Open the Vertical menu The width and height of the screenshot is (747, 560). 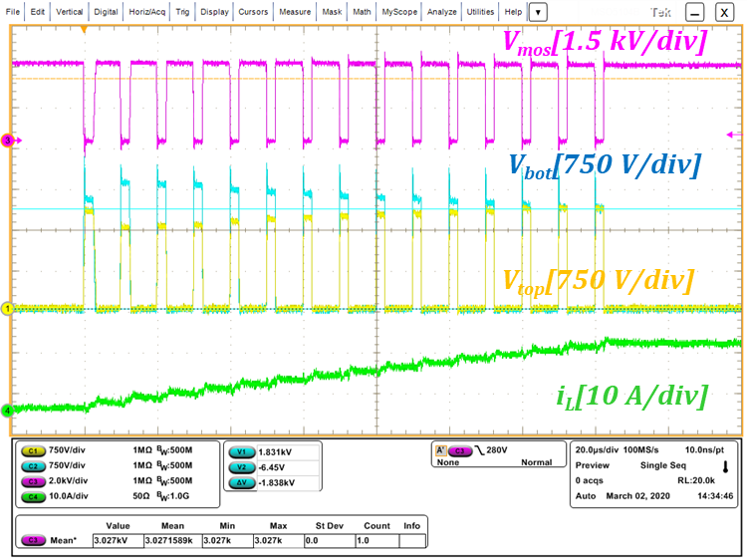coord(70,12)
